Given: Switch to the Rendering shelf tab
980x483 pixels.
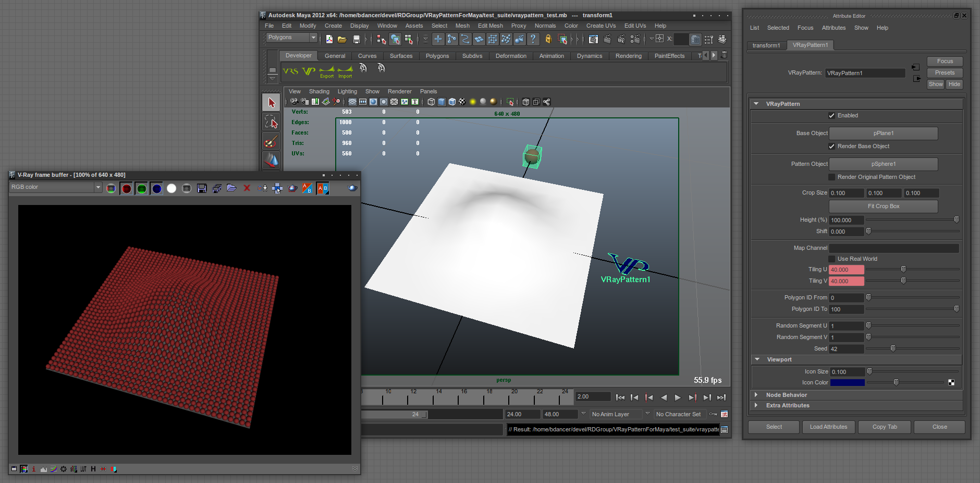Looking at the screenshot, I should (x=628, y=56).
